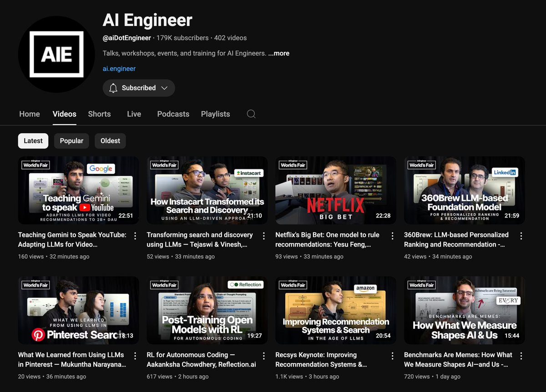The image size is (546, 392).
Task: Select the Videos tab
Action: (64, 114)
